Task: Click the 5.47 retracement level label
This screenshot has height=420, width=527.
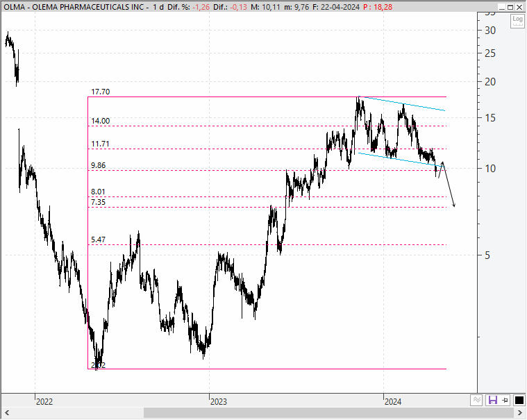Action: tap(98, 240)
